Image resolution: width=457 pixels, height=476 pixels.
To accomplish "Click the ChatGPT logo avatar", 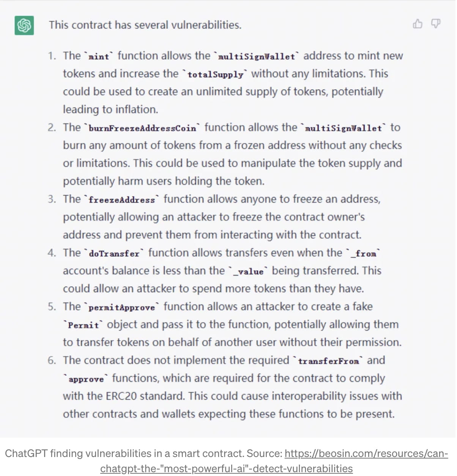I will [24, 25].
